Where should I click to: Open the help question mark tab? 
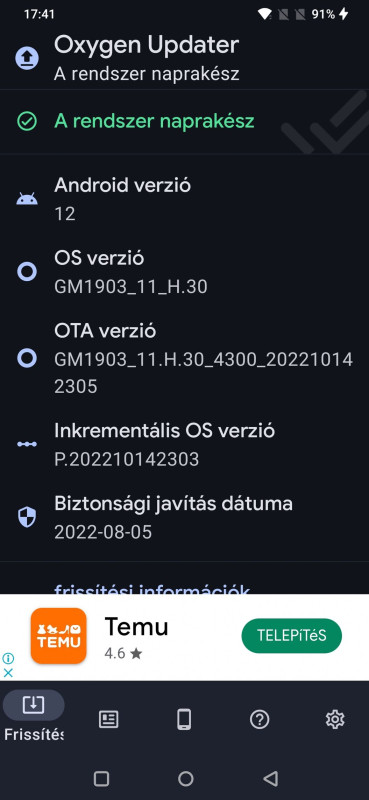point(260,720)
